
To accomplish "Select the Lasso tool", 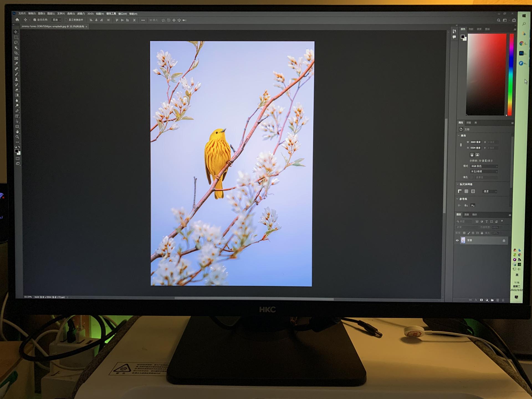I will click(16, 42).
